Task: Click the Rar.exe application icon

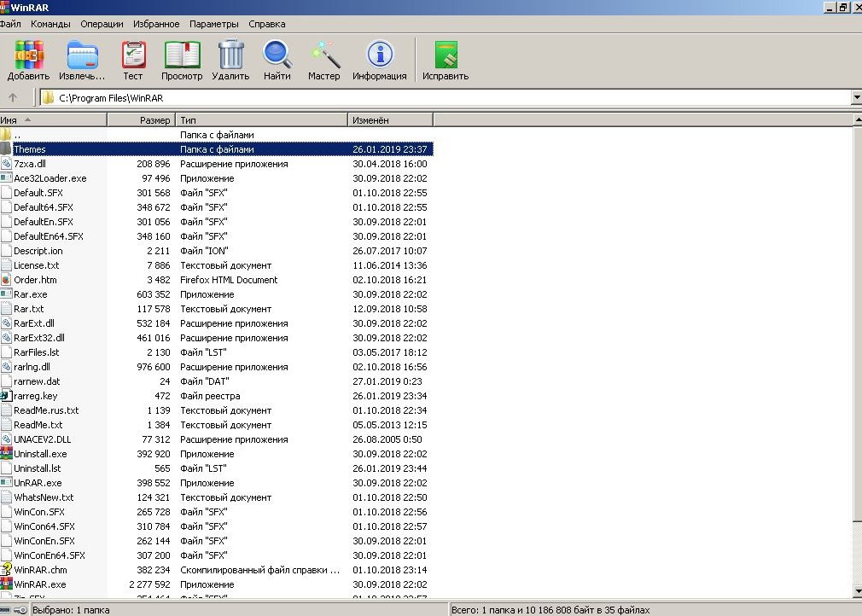Action: pyautogui.click(x=5, y=294)
